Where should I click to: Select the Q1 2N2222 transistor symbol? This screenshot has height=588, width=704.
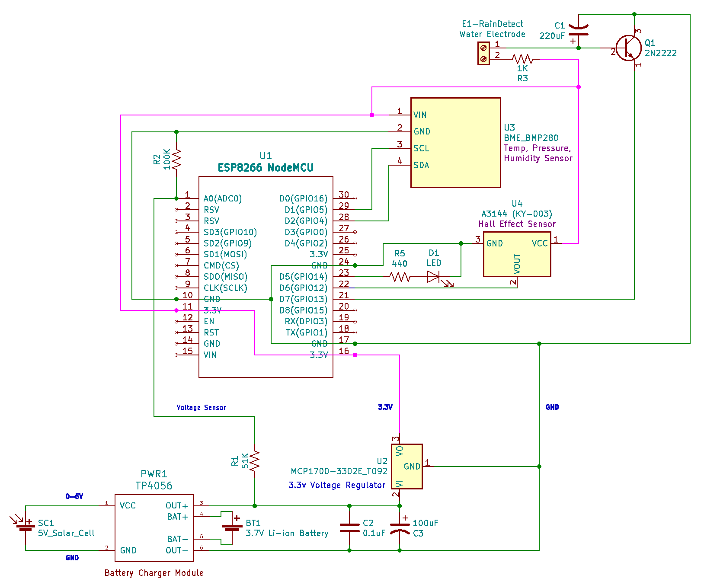pos(629,48)
